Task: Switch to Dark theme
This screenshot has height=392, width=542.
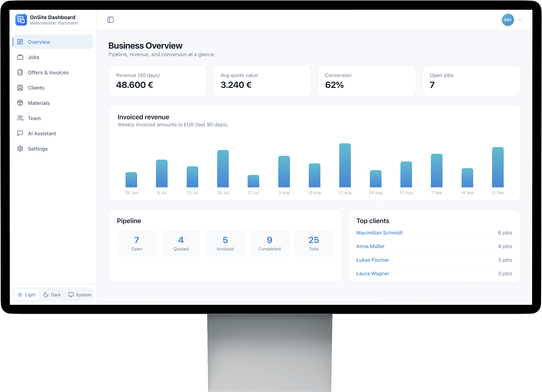Action: click(52, 295)
